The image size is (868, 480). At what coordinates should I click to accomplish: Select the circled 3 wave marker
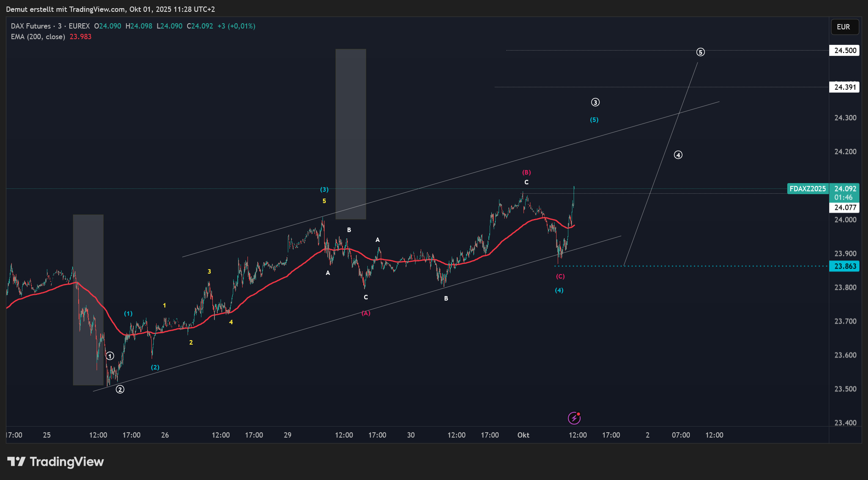595,102
